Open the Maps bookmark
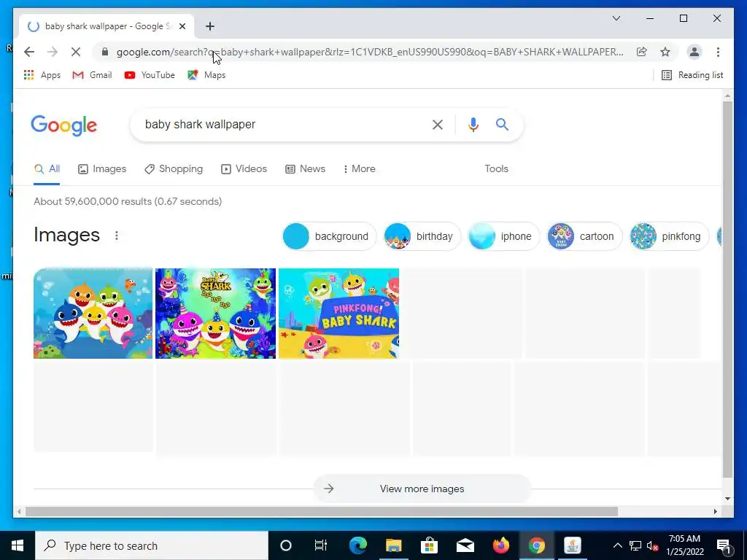The width and height of the screenshot is (747, 560). pos(206,75)
